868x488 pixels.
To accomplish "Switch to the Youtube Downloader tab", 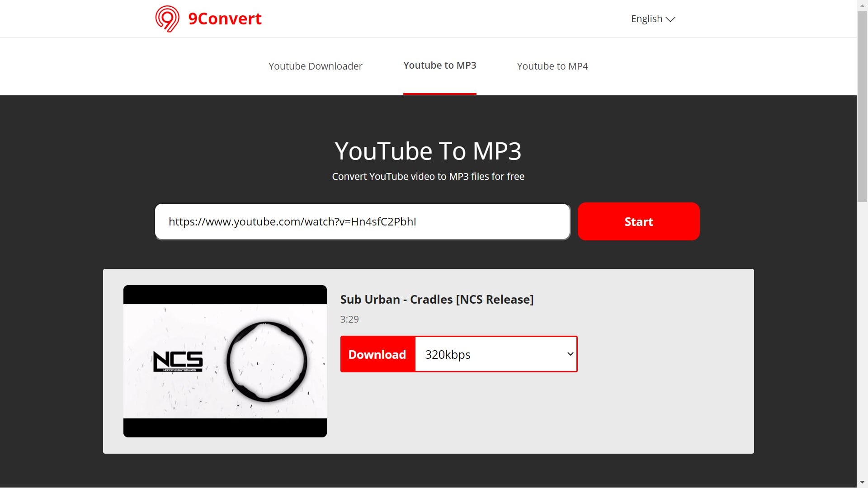I will 315,66.
